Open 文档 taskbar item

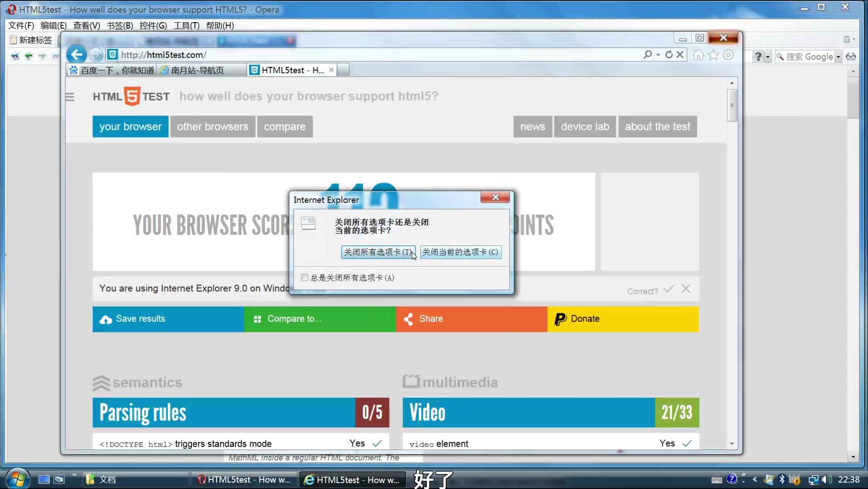point(135,479)
